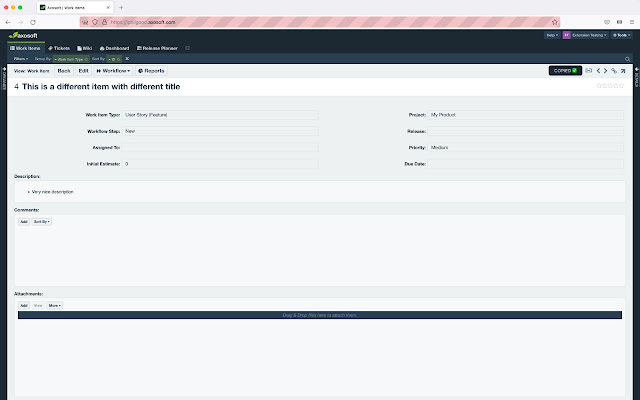Open the Work Items tab
The image size is (640, 400).
25,48
